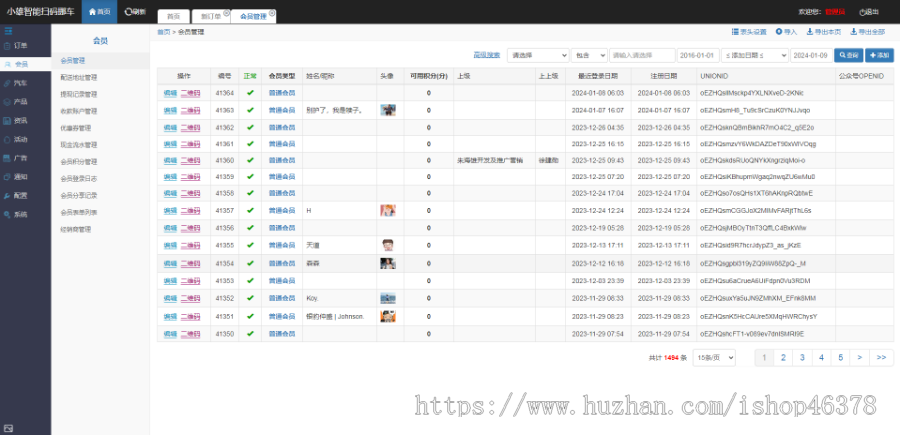Open the 广告 section in the left sidebar
This screenshot has width=900, height=435.
[15, 158]
